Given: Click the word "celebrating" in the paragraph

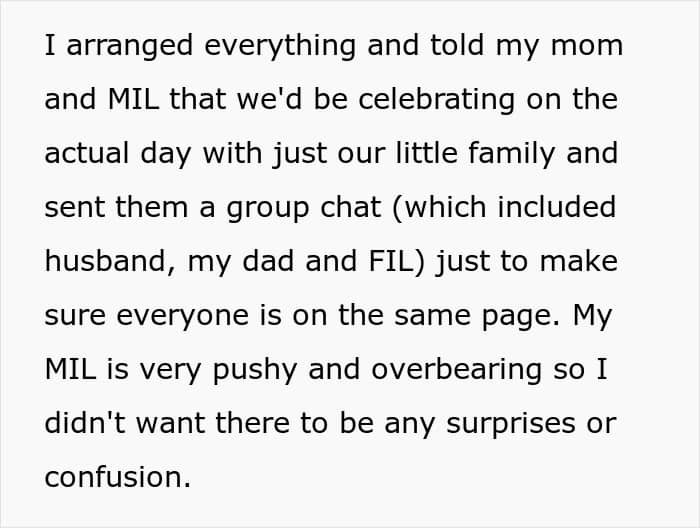Looking at the screenshot, I should (437, 100).
